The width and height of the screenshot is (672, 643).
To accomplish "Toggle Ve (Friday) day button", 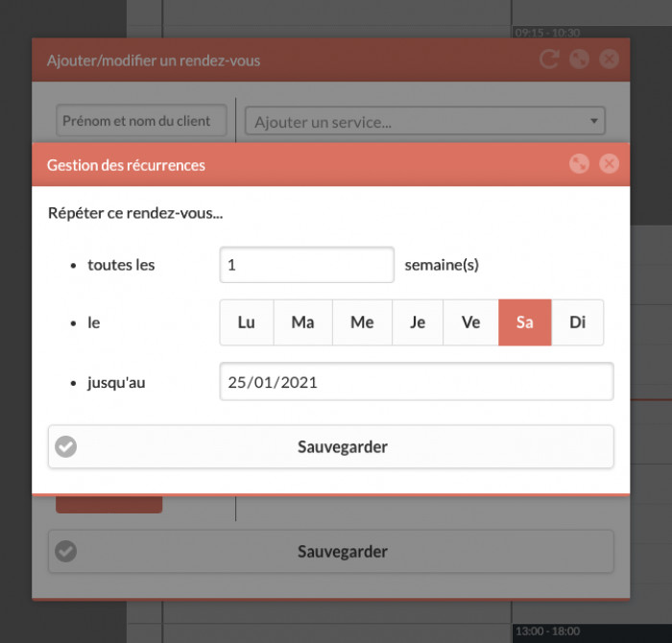I will pos(470,322).
